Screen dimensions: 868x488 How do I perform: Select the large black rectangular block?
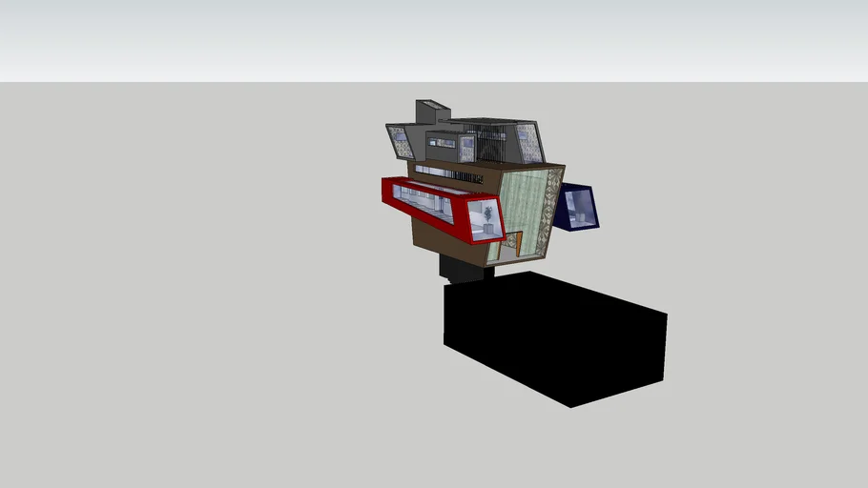(x=555, y=338)
